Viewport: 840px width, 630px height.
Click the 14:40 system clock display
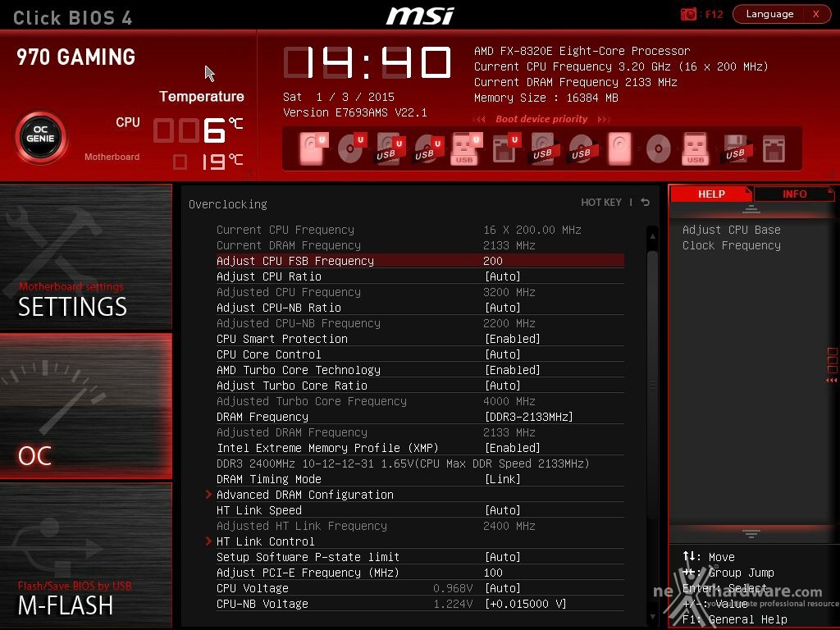367,62
